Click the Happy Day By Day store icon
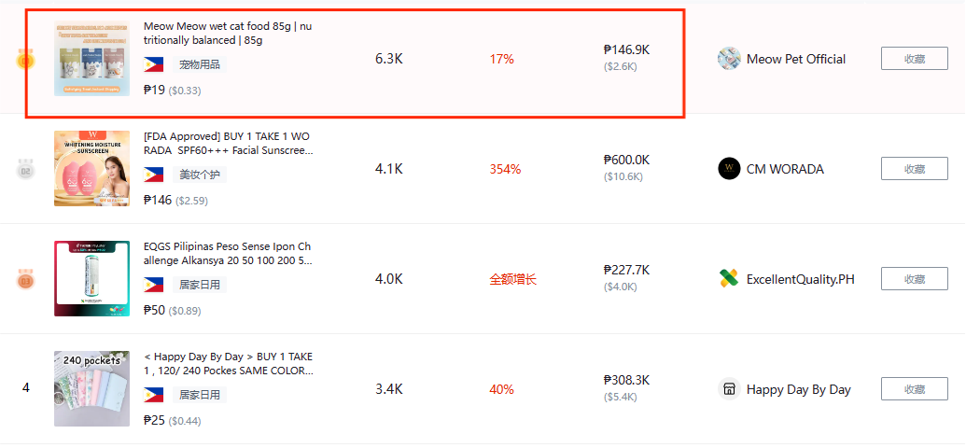The height and width of the screenshot is (448, 980). 729,389
